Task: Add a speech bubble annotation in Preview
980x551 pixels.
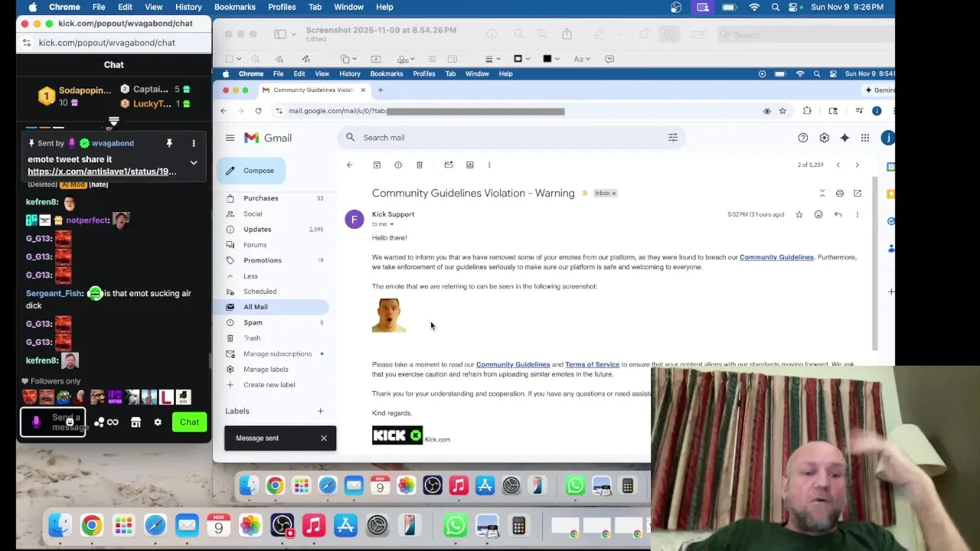Action: point(609,59)
